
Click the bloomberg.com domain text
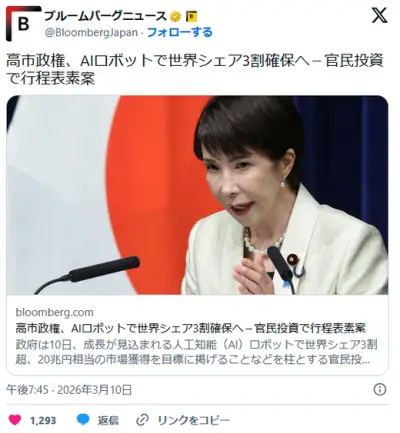click(54, 312)
